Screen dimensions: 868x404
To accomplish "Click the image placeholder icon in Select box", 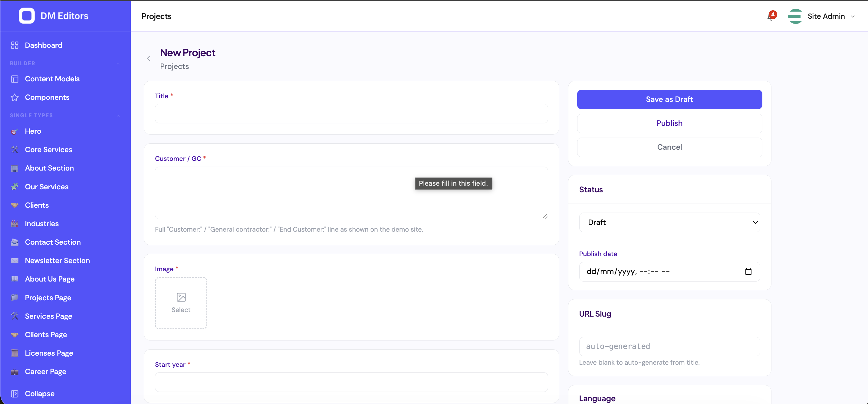I will (x=181, y=297).
